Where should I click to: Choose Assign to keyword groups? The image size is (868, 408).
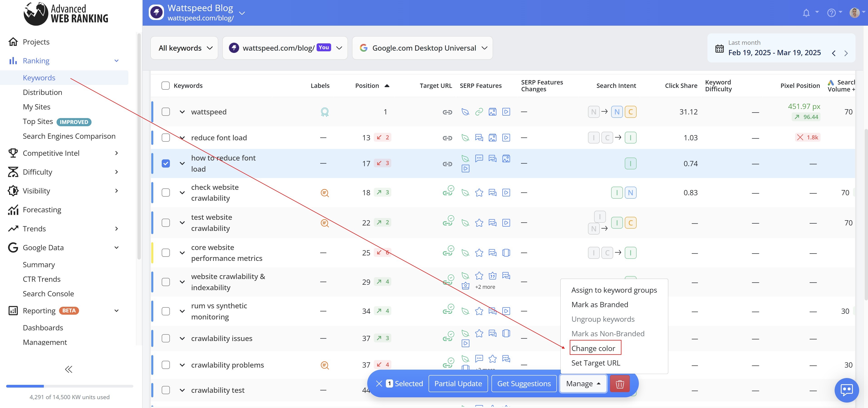(614, 290)
